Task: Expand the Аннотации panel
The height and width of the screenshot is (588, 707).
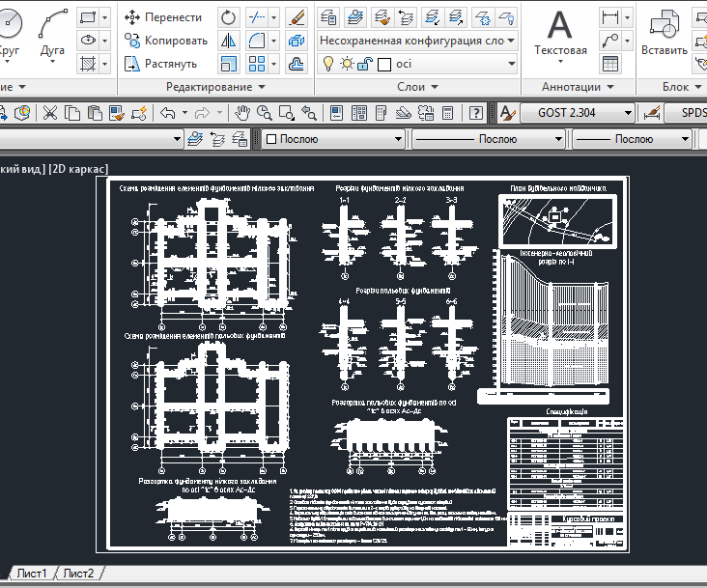Action: tap(578, 87)
